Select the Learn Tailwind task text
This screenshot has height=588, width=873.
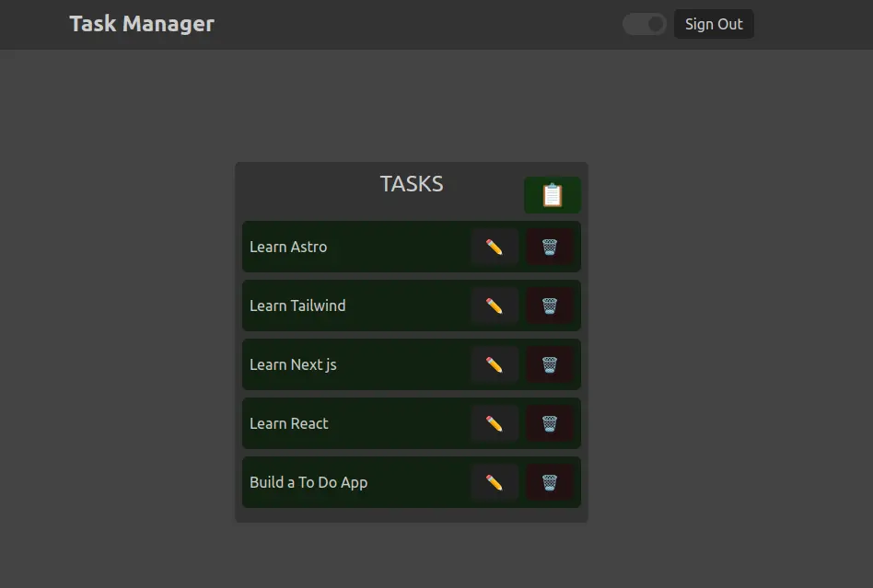click(x=297, y=306)
